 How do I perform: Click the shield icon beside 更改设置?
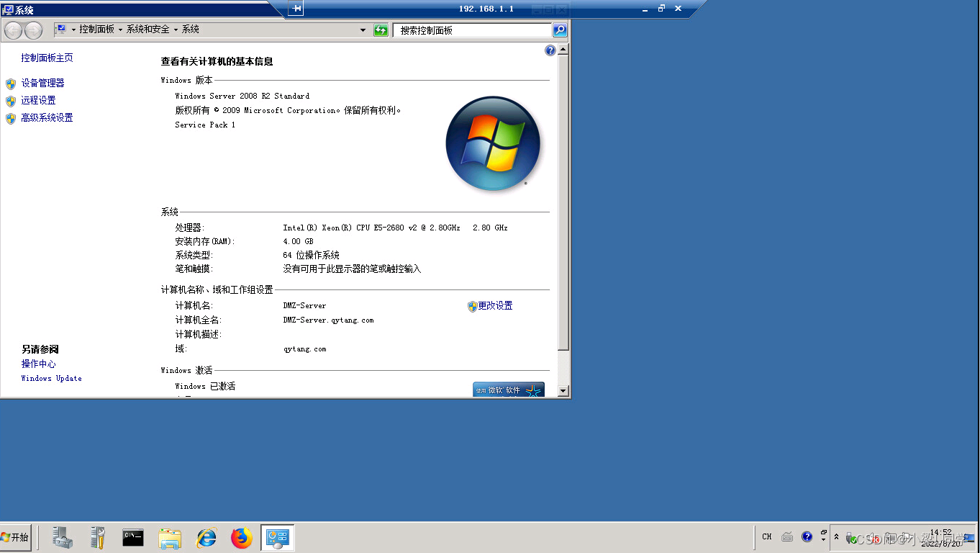click(x=473, y=306)
